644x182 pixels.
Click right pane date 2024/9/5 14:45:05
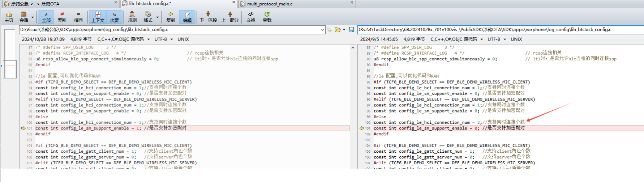tap(379, 39)
